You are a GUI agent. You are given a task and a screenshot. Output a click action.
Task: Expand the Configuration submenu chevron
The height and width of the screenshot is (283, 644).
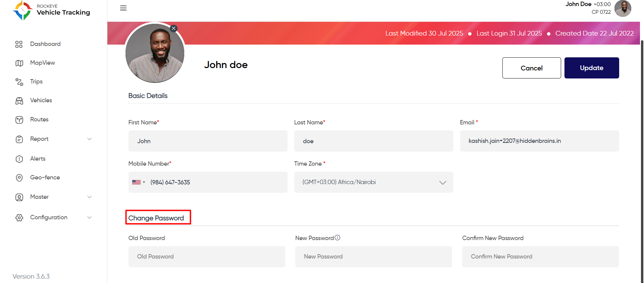point(89,217)
